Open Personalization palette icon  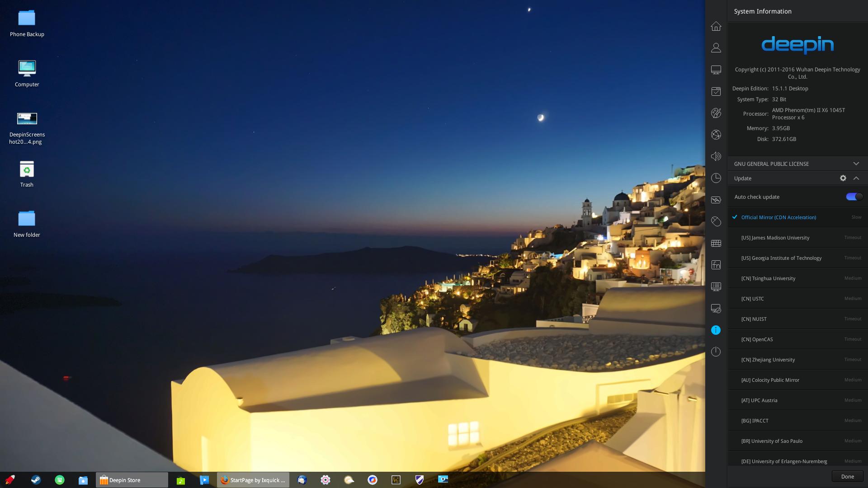(716, 113)
